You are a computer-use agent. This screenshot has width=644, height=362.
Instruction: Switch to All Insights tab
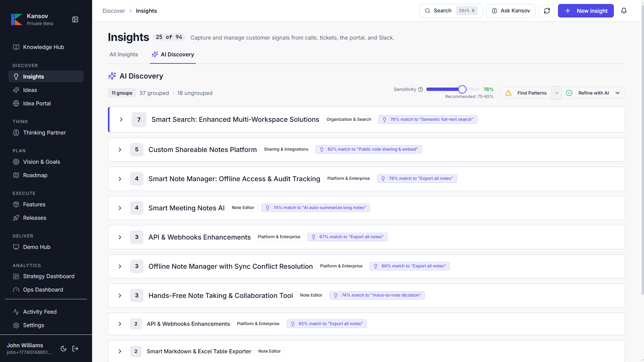pos(124,54)
